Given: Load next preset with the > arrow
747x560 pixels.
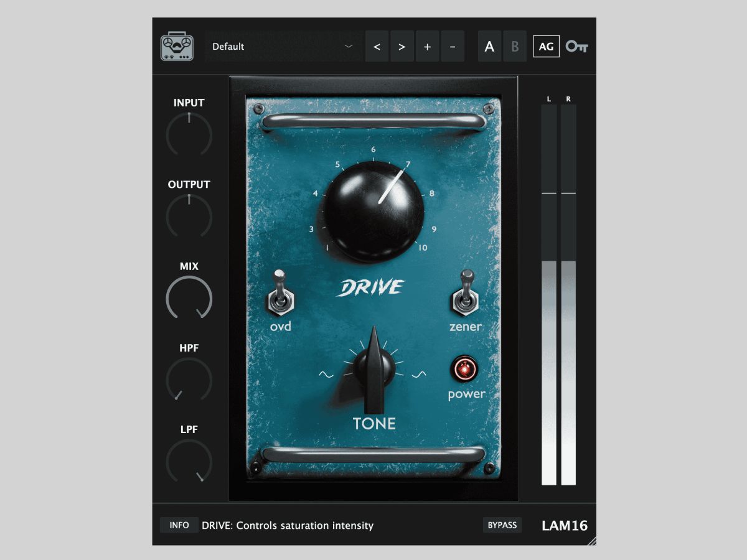Looking at the screenshot, I should click(x=402, y=46).
